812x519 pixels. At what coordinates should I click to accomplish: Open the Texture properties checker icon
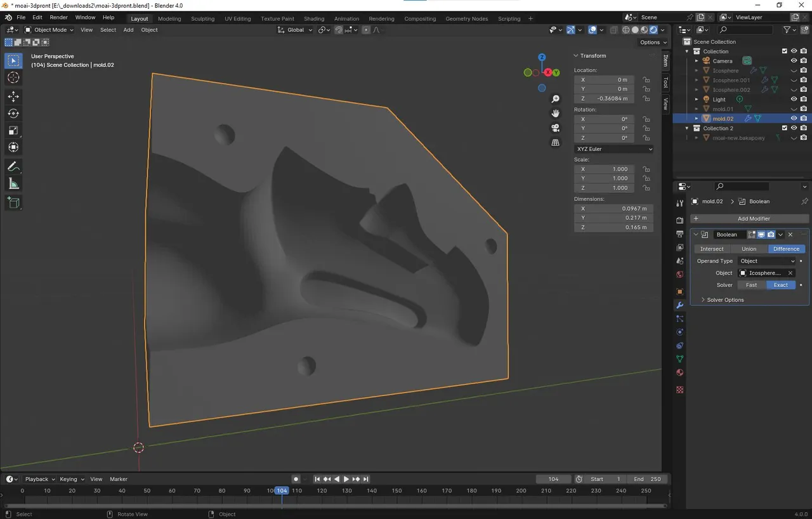(x=680, y=390)
